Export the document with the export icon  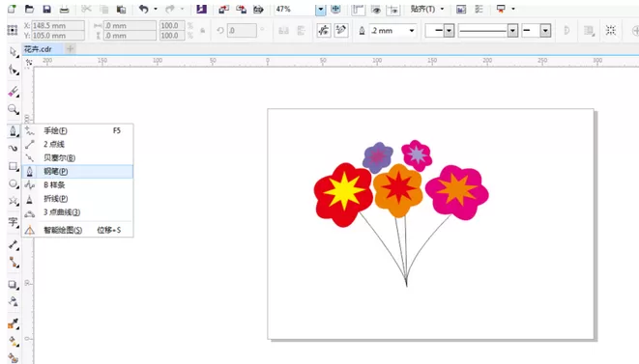point(241,9)
